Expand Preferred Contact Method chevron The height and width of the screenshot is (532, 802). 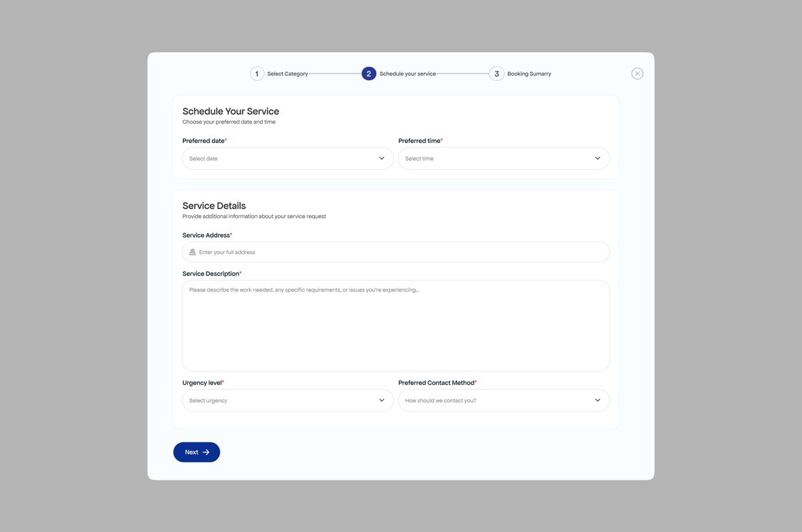click(597, 400)
